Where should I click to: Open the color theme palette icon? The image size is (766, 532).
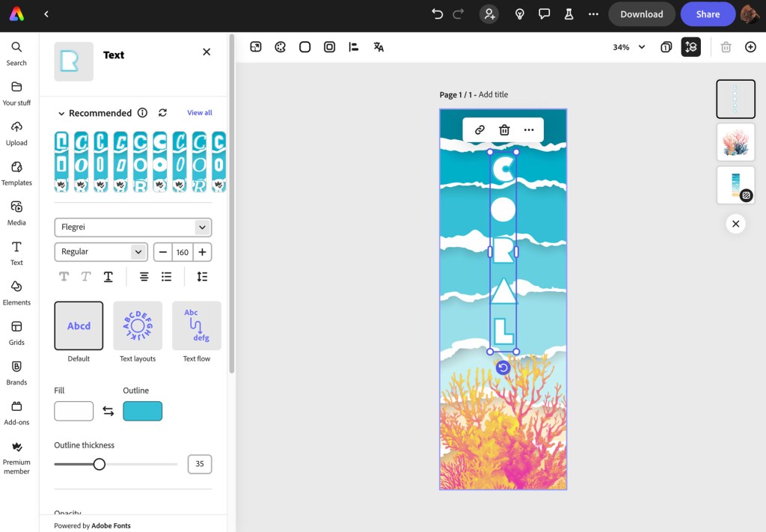tap(281, 47)
